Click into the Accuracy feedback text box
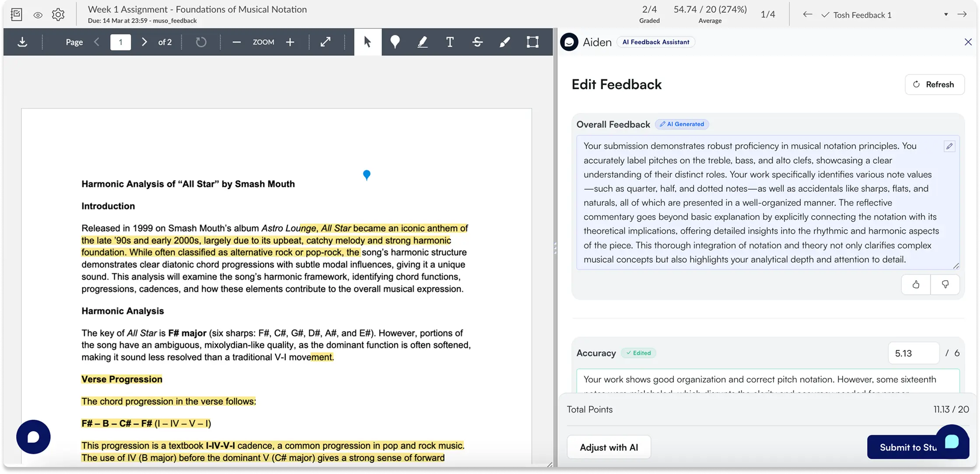This screenshot has height=474, width=980. (768, 381)
